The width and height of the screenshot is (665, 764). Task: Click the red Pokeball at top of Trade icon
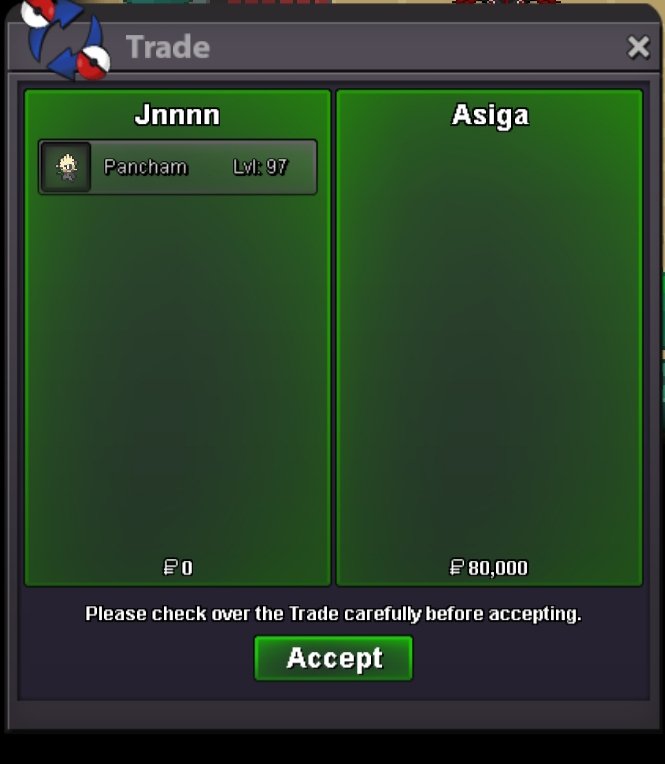[x=38, y=11]
